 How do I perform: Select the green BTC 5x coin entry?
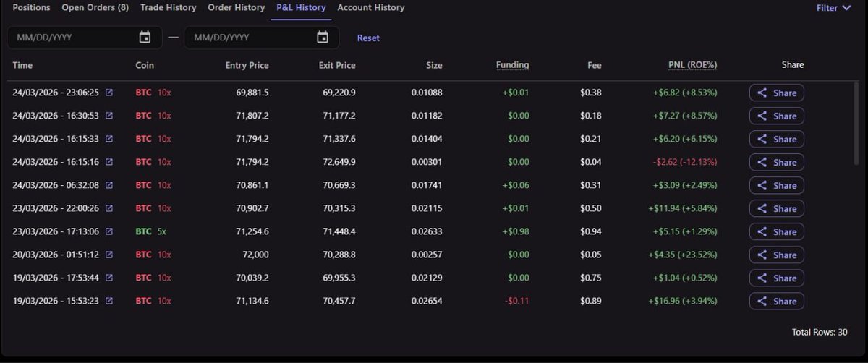point(151,231)
